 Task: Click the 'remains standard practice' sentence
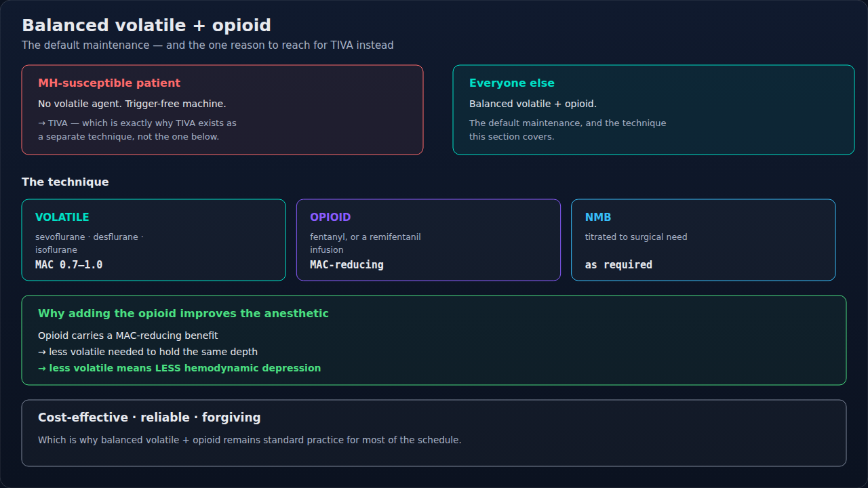point(250,440)
